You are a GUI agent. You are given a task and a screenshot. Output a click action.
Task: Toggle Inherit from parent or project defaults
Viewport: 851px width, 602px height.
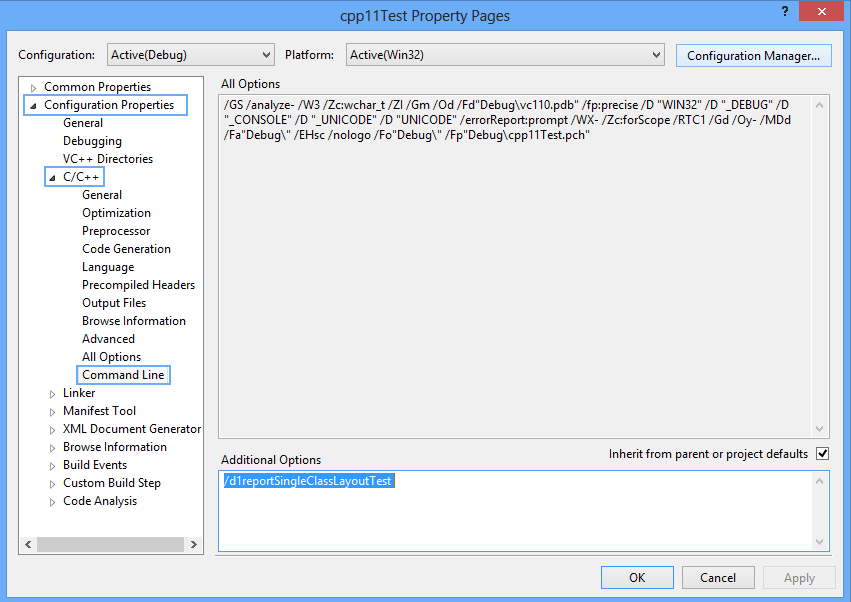coord(822,454)
